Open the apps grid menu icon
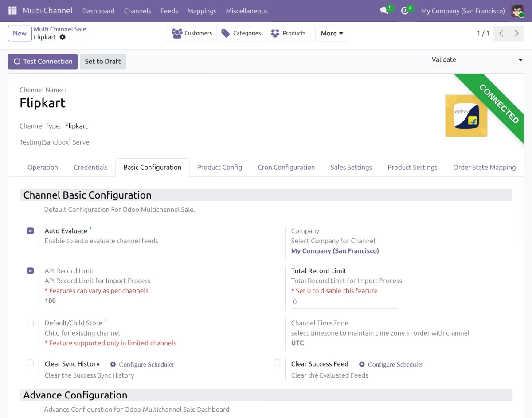This screenshot has width=532, height=418. click(x=12, y=11)
